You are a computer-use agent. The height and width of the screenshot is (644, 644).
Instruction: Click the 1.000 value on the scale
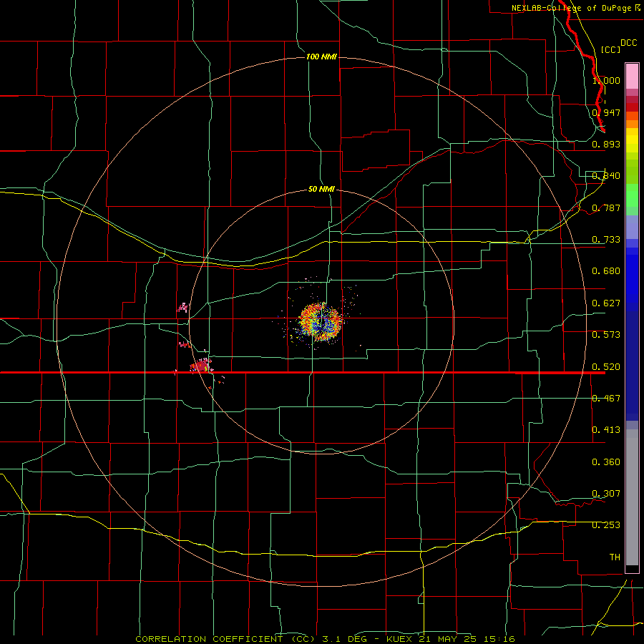[606, 80]
